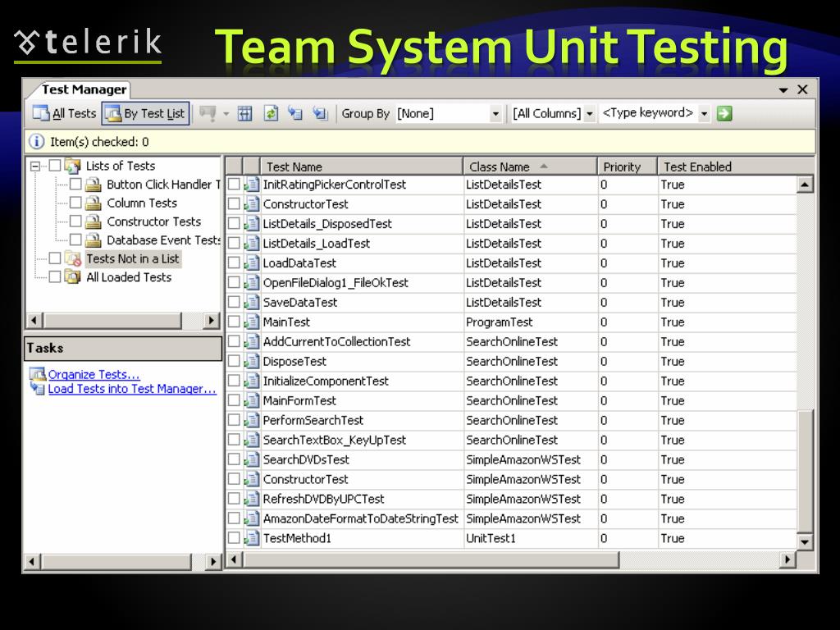Image resolution: width=840 pixels, height=630 pixels.
Task: Collapse the Lists of Tests tree node
Action: pos(35,166)
